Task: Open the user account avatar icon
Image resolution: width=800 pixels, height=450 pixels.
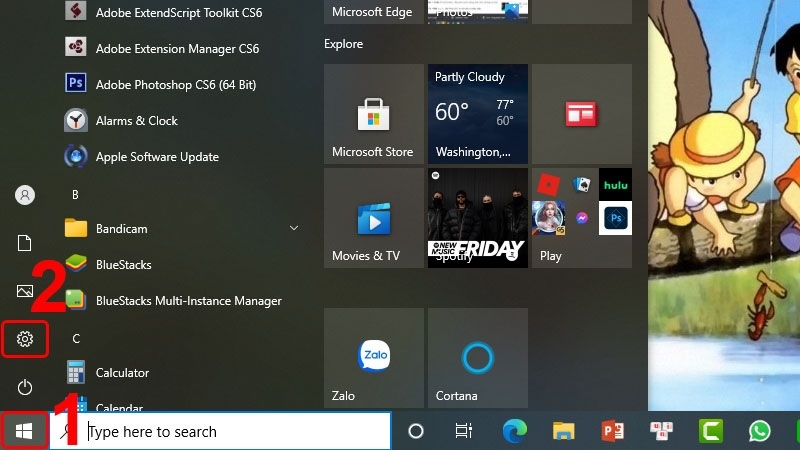Action: (x=24, y=195)
